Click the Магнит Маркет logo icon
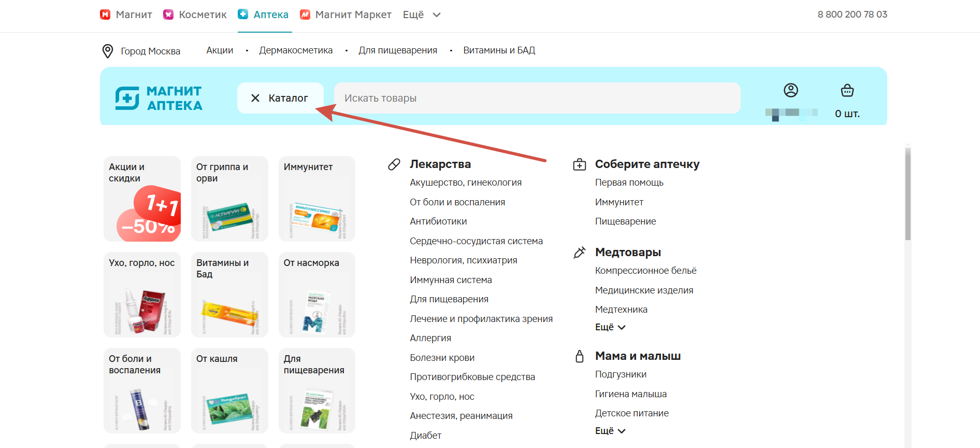Viewport: 980px width, 448px height. (305, 15)
